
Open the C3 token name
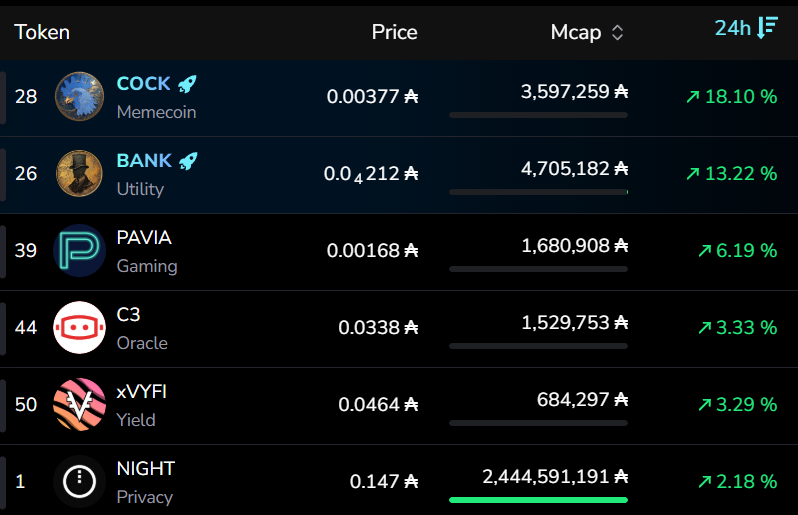coord(128,314)
